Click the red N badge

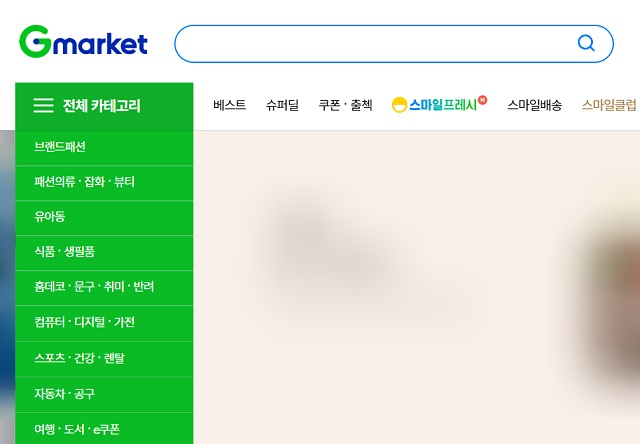click(x=482, y=100)
